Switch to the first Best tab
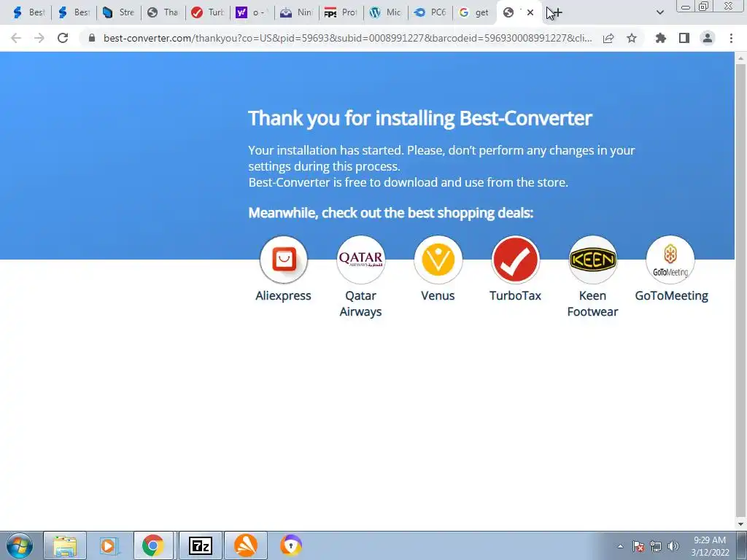Screen dimensions: 747x560 tap(28, 12)
